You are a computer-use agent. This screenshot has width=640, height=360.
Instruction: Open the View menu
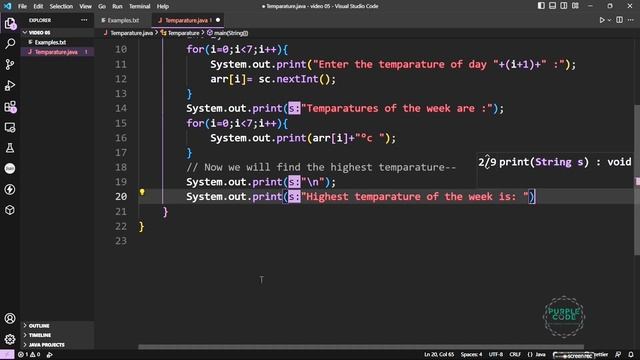[85, 6]
